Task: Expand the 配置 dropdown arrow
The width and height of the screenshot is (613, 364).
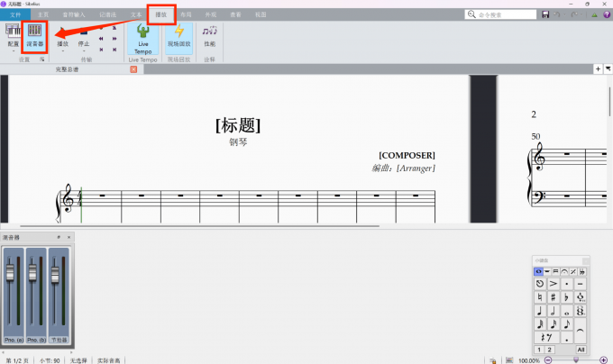Action: click(x=13, y=51)
